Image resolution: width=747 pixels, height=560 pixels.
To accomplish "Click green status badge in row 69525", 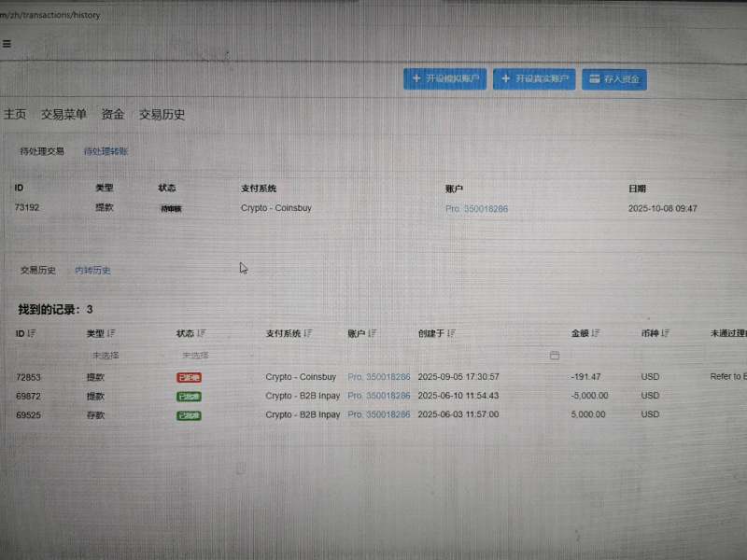I will point(190,415).
